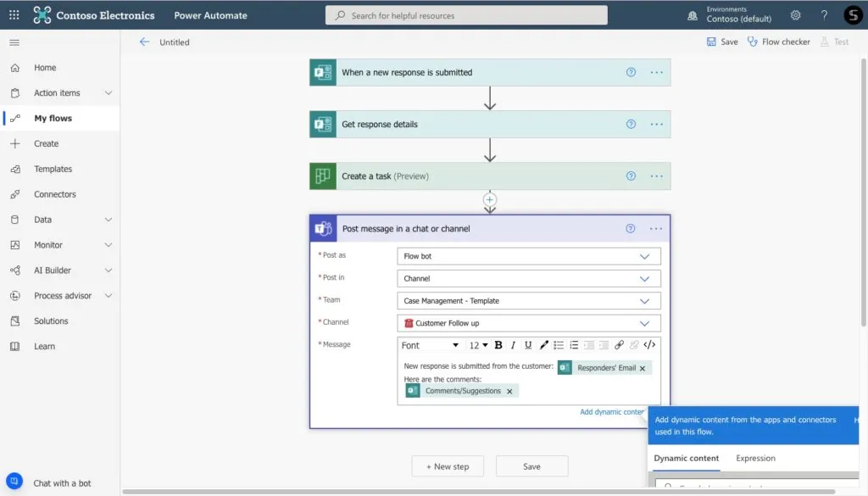
Task: Click Save in the top command bar
Action: 722,42
